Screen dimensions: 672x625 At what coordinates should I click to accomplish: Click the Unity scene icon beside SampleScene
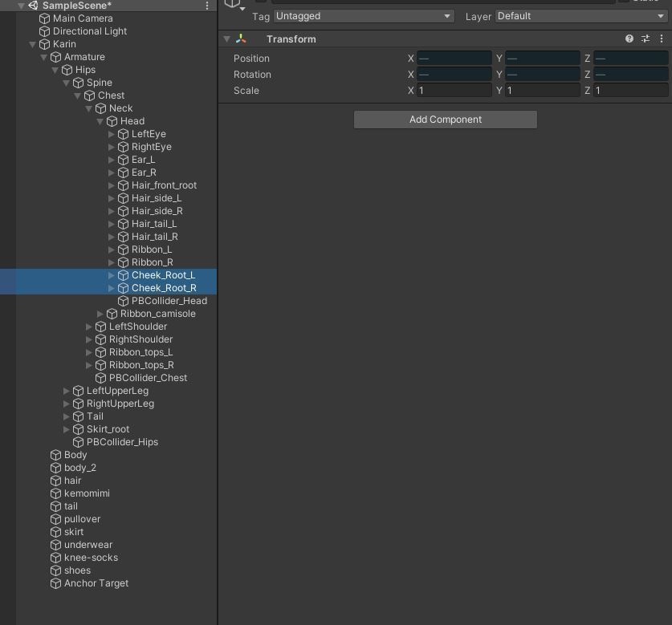tap(33, 6)
